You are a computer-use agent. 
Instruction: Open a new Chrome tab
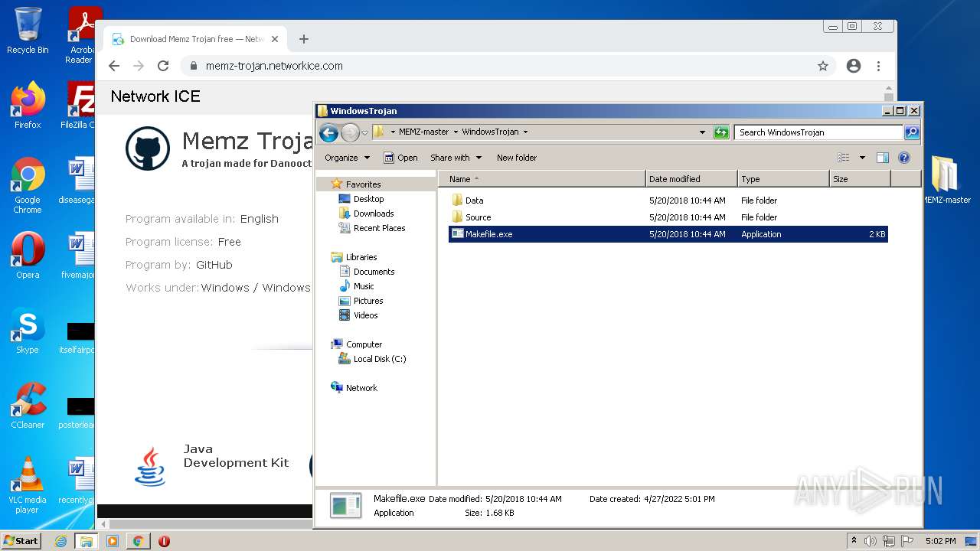pyautogui.click(x=304, y=39)
